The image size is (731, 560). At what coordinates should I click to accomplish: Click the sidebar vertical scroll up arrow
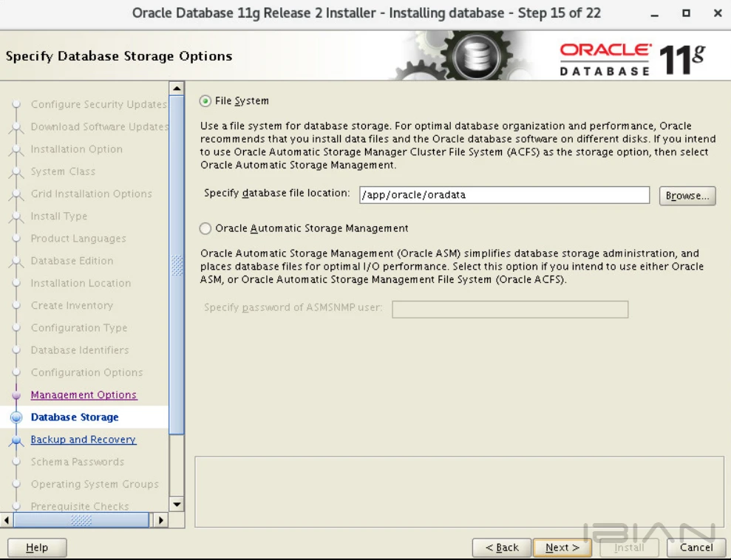pyautogui.click(x=177, y=88)
